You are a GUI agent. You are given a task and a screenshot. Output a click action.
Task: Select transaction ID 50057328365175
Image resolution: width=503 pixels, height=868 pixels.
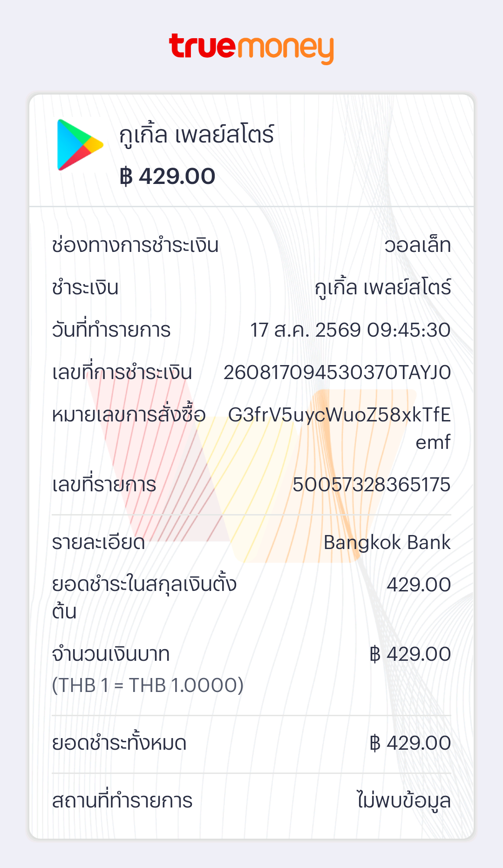[x=372, y=485]
